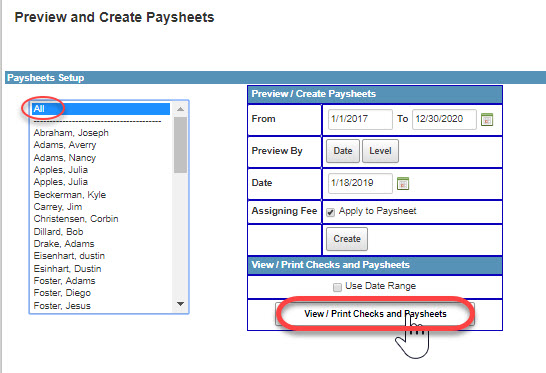Select All in the employee list
This screenshot has width=546, height=373.
101,109
